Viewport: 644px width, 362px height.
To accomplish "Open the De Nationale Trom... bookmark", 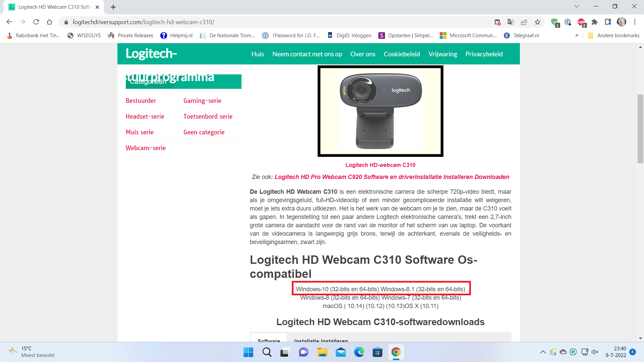I will pyautogui.click(x=227, y=36).
